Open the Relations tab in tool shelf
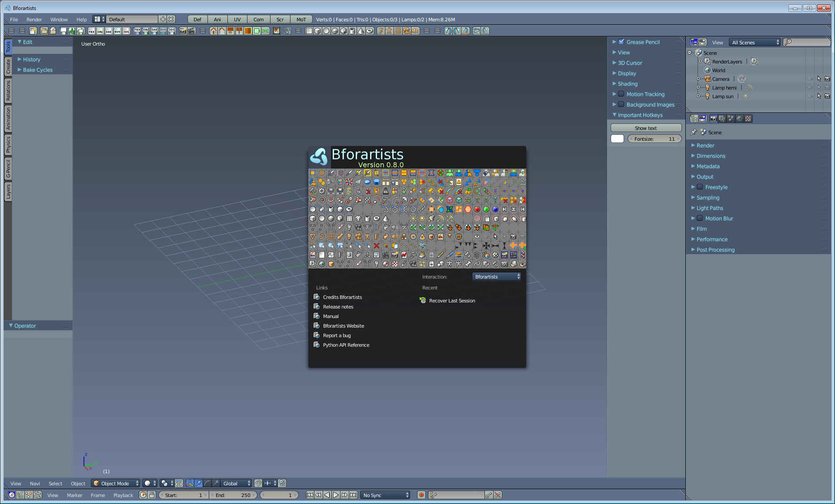Screen dimensions: 835x504 point(8,90)
